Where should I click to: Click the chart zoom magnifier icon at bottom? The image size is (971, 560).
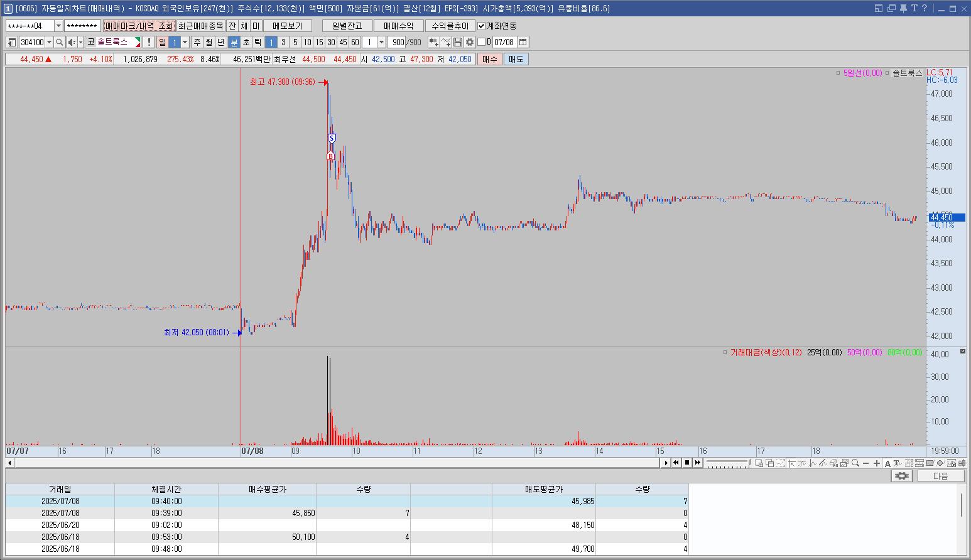855,463
